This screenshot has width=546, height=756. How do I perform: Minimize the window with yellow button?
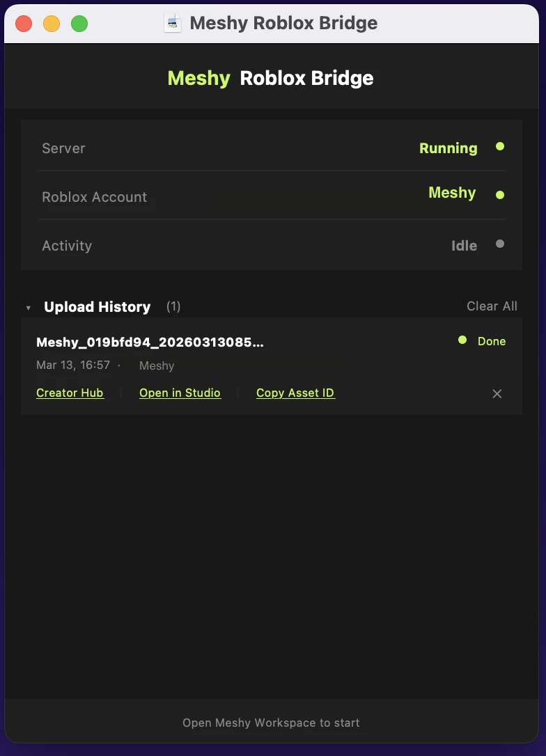(52, 24)
